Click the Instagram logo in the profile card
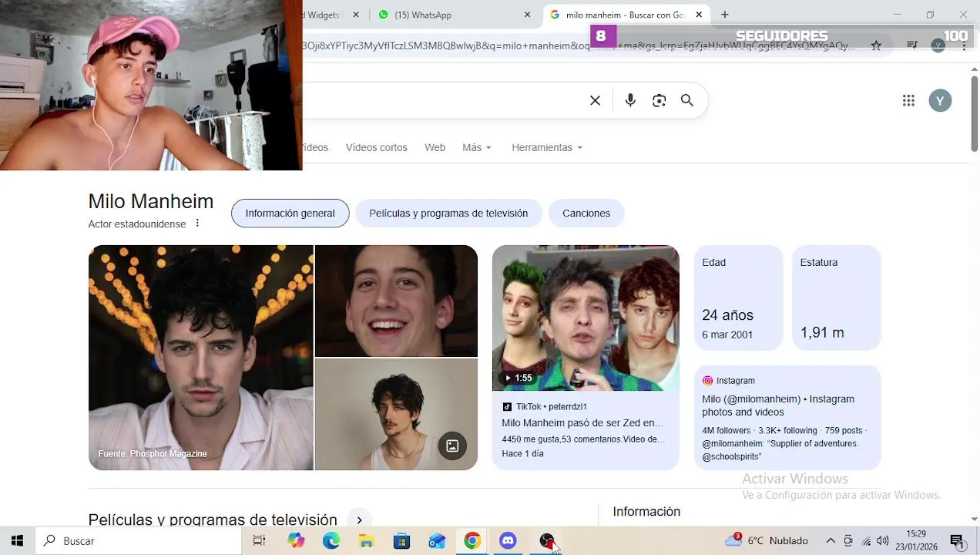This screenshot has width=980, height=555. click(x=707, y=381)
